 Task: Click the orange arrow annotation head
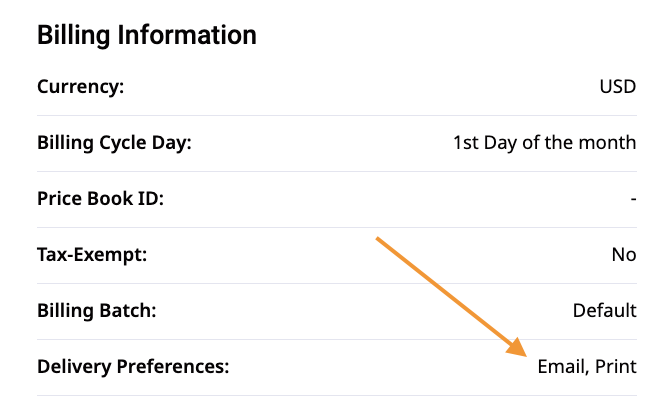tap(517, 347)
